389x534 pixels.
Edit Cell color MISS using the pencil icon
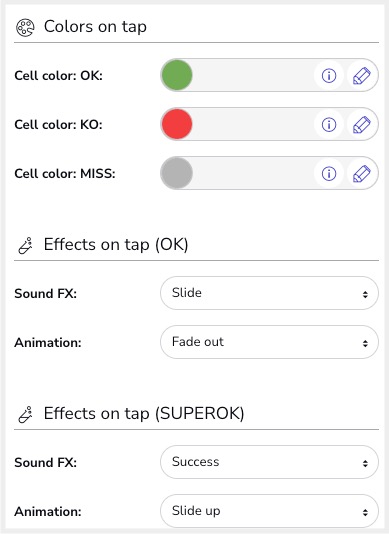(x=361, y=173)
